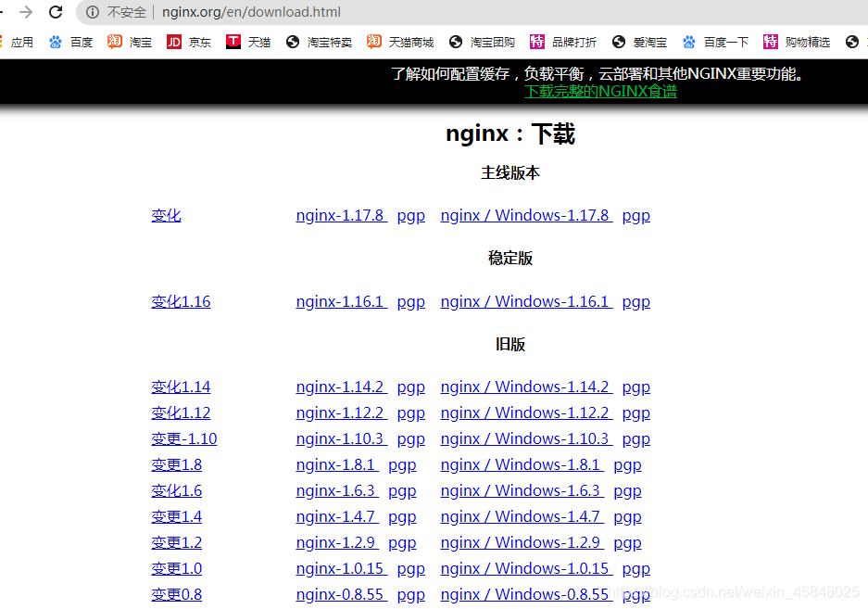868x609 pixels.
Task: Click the 下载完整的NGINX食谱 banner link
Action: [600, 92]
